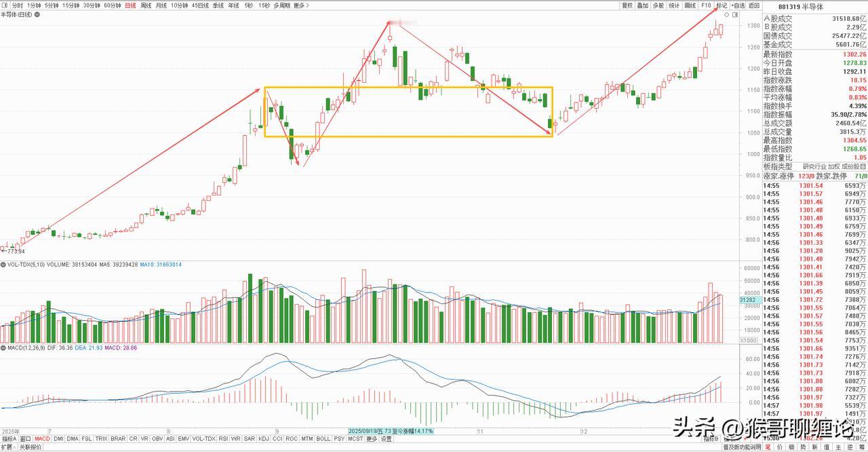Select the 5分钟 period
Screen dimensions: 868x452
[x=52, y=5]
